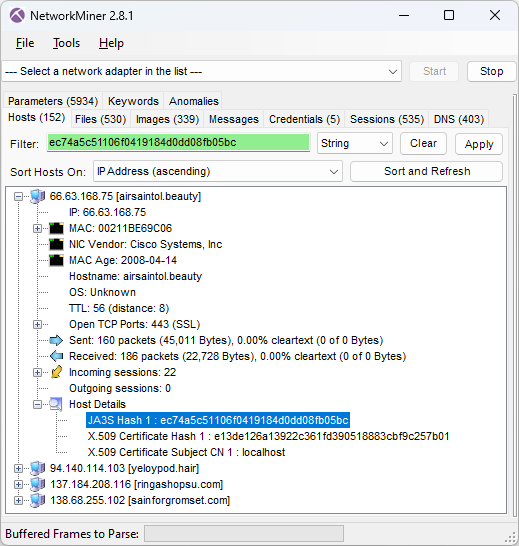Select the Hosts (152) tab
Viewport: 519px width, 546px height.
[x=37, y=117]
